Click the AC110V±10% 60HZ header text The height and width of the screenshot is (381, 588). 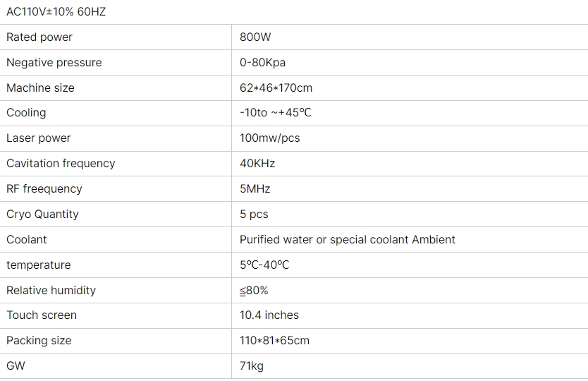click(x=56, y=11)
